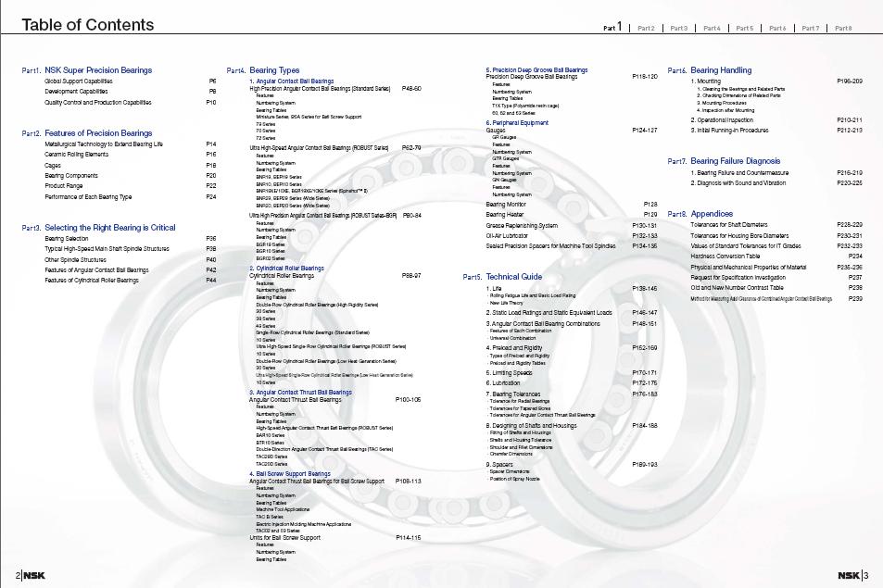
Task: Open Metallurgical Technology to Extend Bearing Life
Action: 104,144
